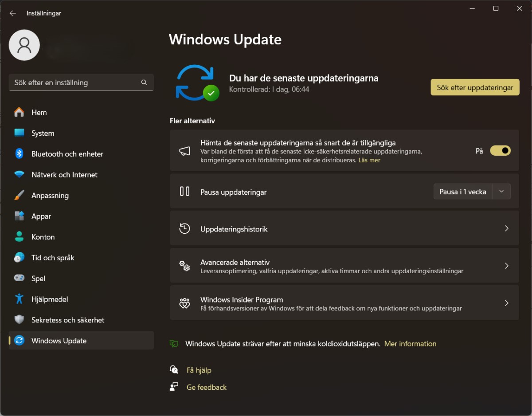532x416 pixels.
Task: Turn off the get latest updates toggle
Action: click(x=500, y=151)
